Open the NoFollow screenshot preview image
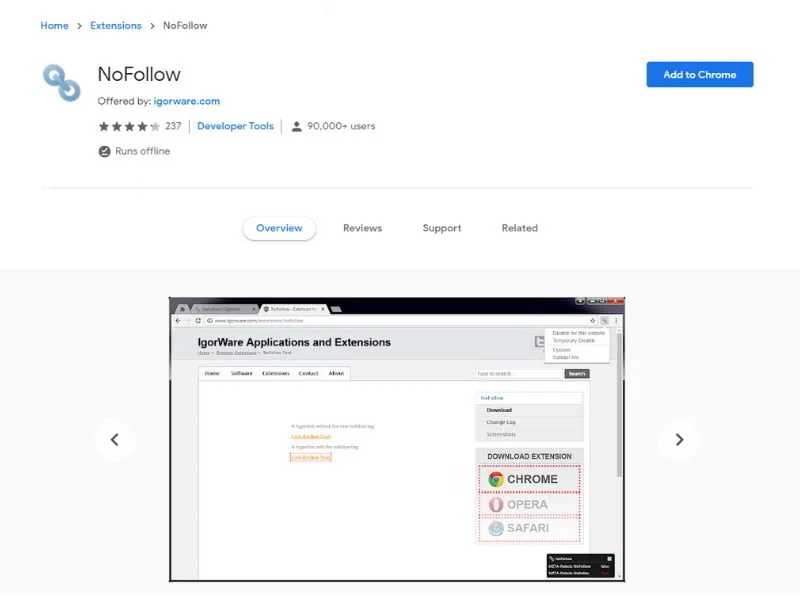Viewport: 800px width, 600px height. 397,439
